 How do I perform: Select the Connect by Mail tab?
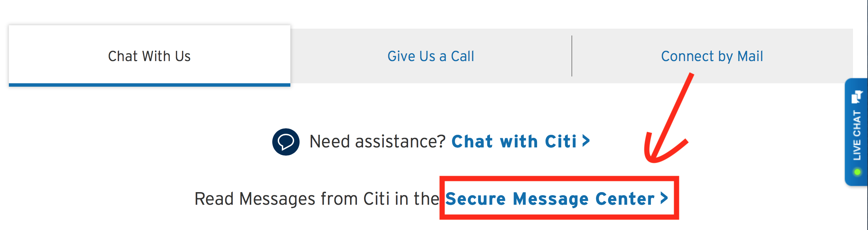tap(712, 56)
